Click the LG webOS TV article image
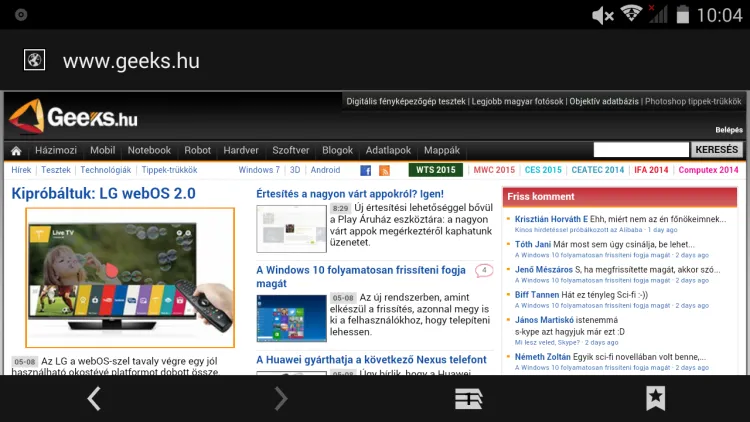750x422 pixels. click(130, 278)
